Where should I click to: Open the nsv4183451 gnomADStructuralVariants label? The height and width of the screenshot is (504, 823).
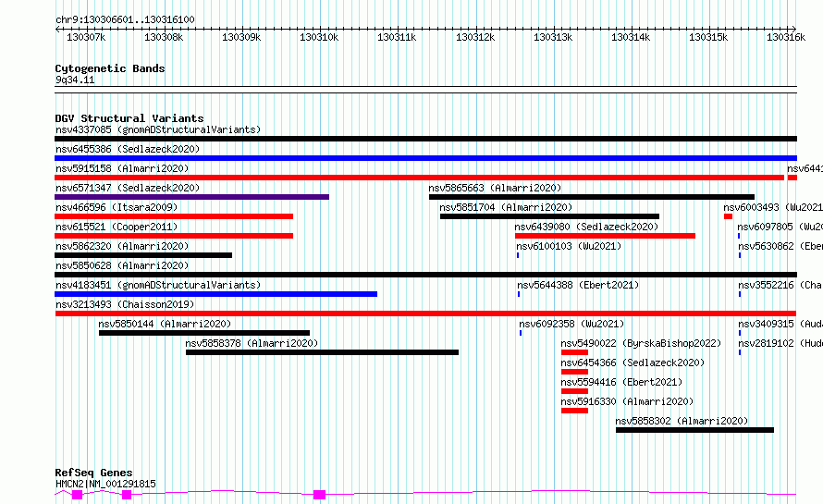pos(158,285)
